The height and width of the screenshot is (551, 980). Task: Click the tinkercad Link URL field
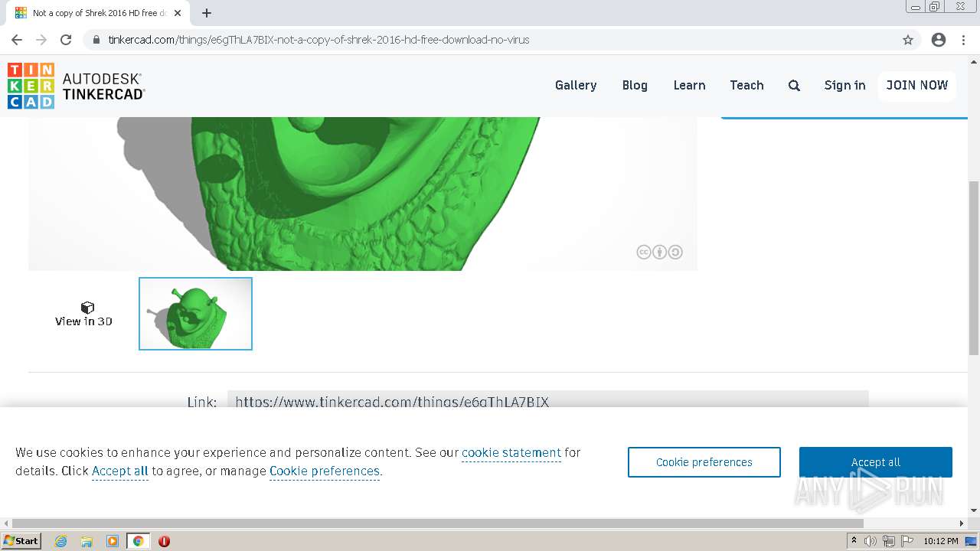coord(548,399)
